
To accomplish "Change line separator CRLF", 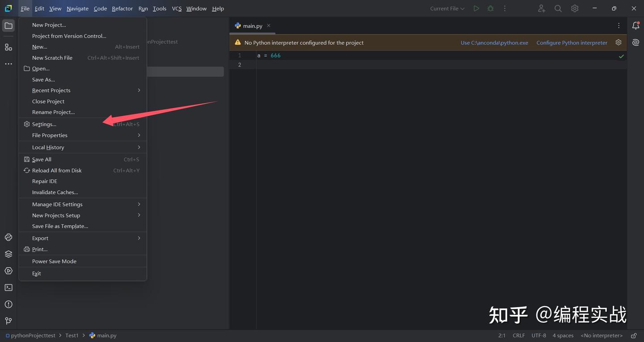I will tap(519, 335).
